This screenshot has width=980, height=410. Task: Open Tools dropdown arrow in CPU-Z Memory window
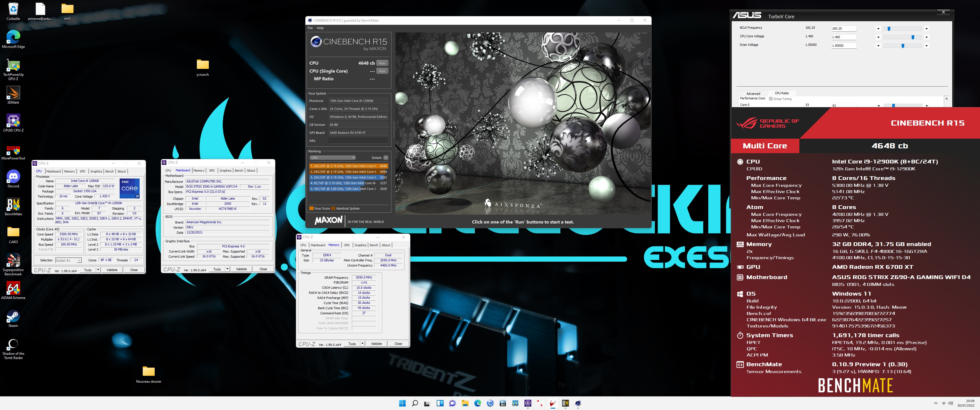pyautogui.click(x=363, y=344)
